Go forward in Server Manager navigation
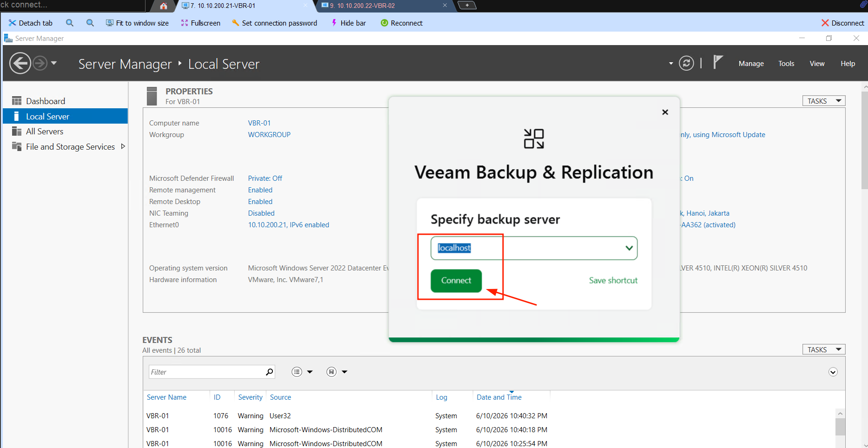 coord(40,63)
